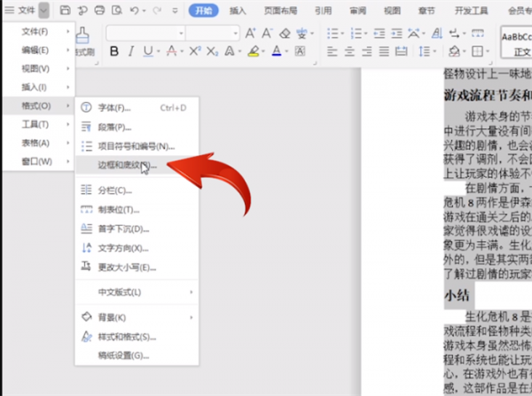Image resolution: width=532 pixels, height=396 pixels.
Task: Align text right icon
Action: coord(367,52)
